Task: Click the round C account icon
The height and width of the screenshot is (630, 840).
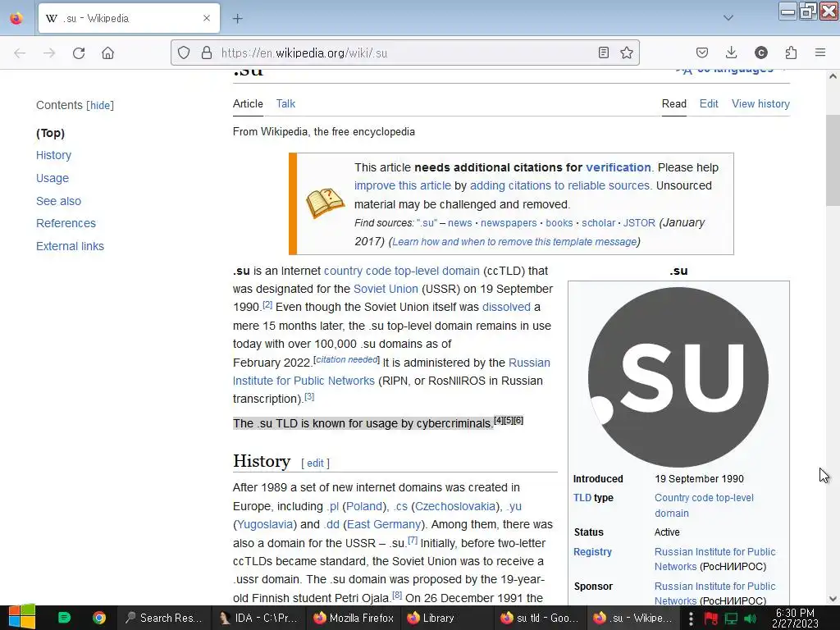Action: click(760, 52)
